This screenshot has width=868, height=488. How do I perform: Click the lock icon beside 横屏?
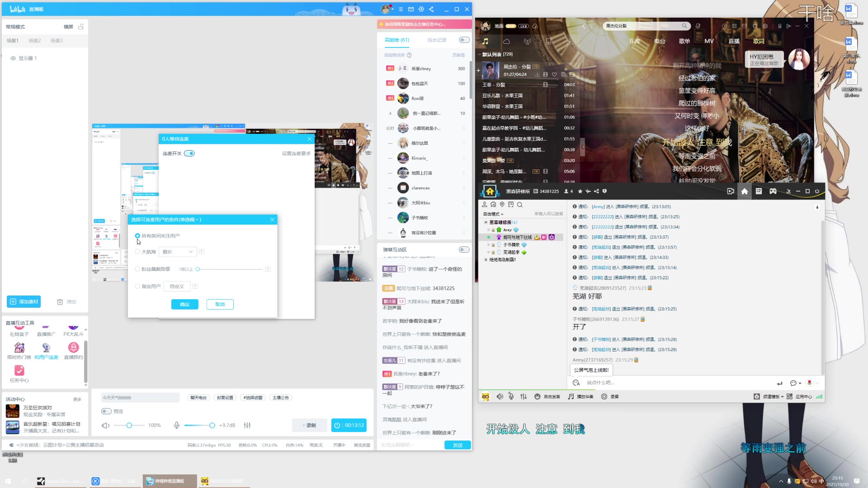[x=81, y=27]
